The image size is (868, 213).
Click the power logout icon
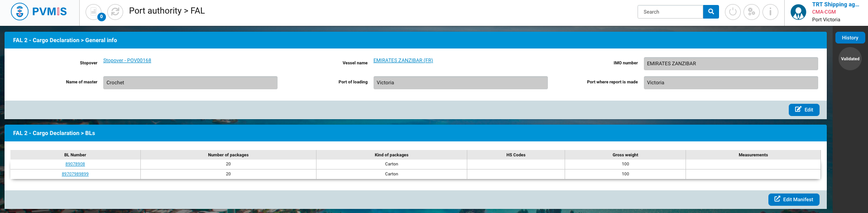[733, 12]
